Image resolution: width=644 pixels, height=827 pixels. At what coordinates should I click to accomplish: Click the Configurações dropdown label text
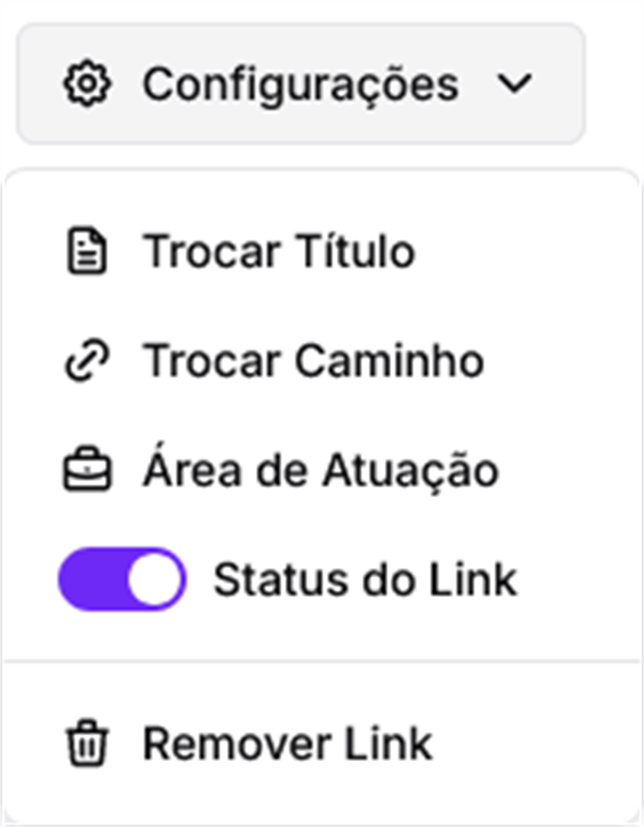pos(301,84)
